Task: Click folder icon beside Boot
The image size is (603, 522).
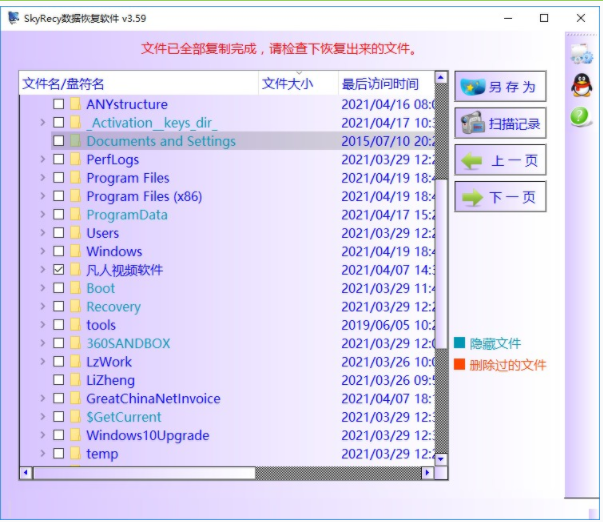Action: point(75,287)
